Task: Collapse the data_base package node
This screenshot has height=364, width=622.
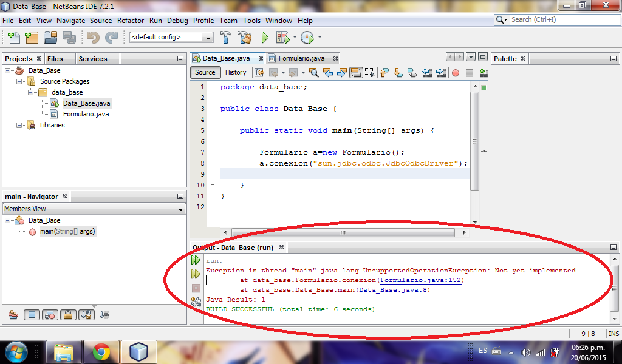Action: [x=30, y=92]
